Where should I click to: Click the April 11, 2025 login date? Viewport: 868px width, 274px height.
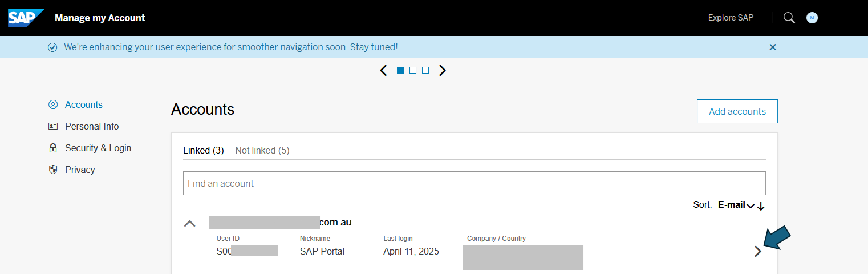point(411,251)
